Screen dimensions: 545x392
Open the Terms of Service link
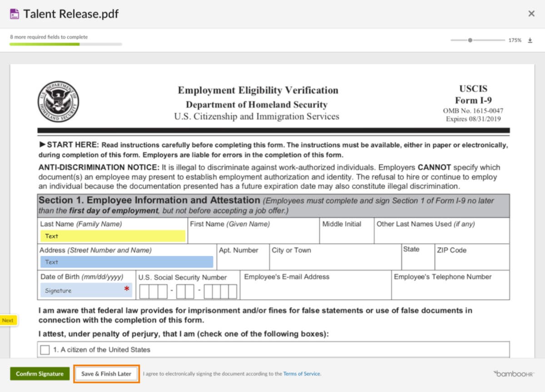[x=302, y=374]
